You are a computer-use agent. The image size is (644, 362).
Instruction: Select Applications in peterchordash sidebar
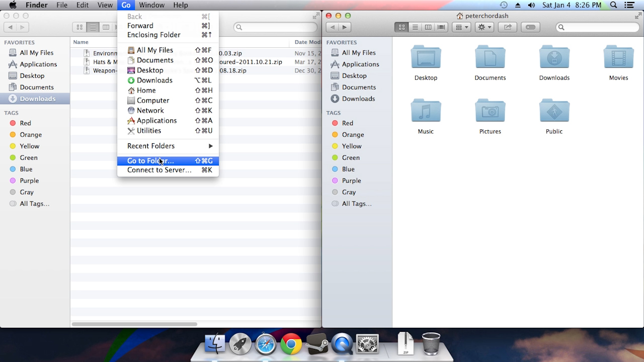pyautogui.click(x=357, y=64)
